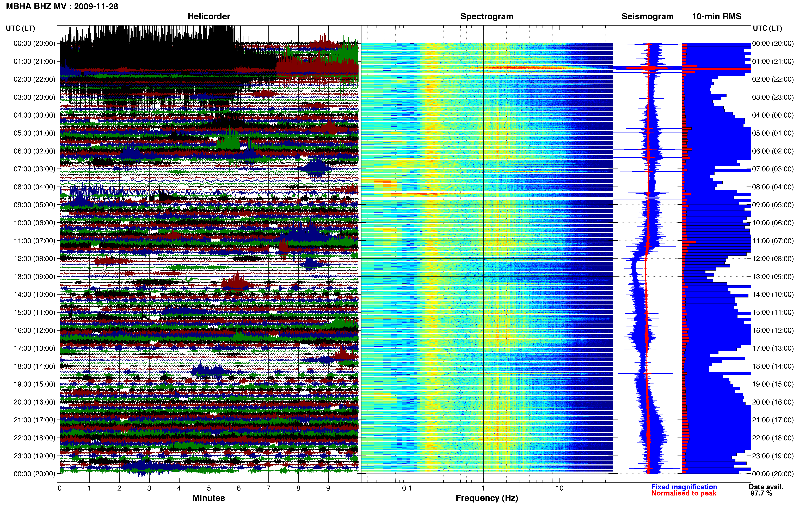The image size is (812, 508).
Task: Click right-axis time label '21:00 (17:00)'
Action: [x=773, y=420]
